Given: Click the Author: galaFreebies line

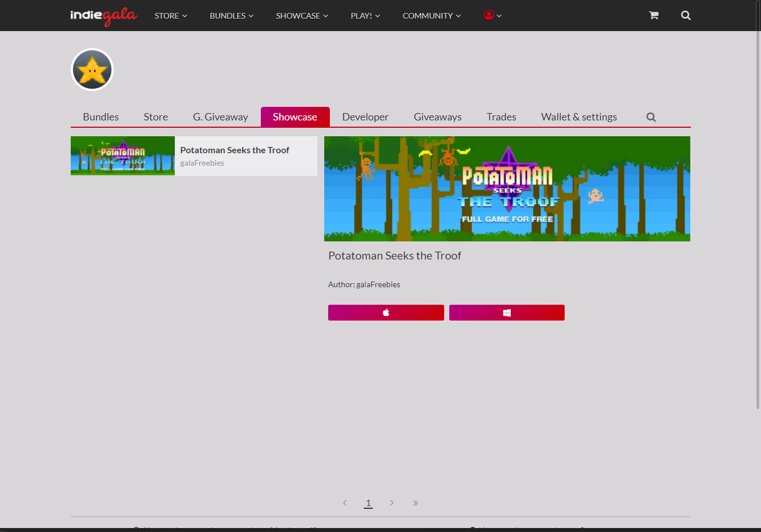Looking at the screenshot, I should 364,284.
